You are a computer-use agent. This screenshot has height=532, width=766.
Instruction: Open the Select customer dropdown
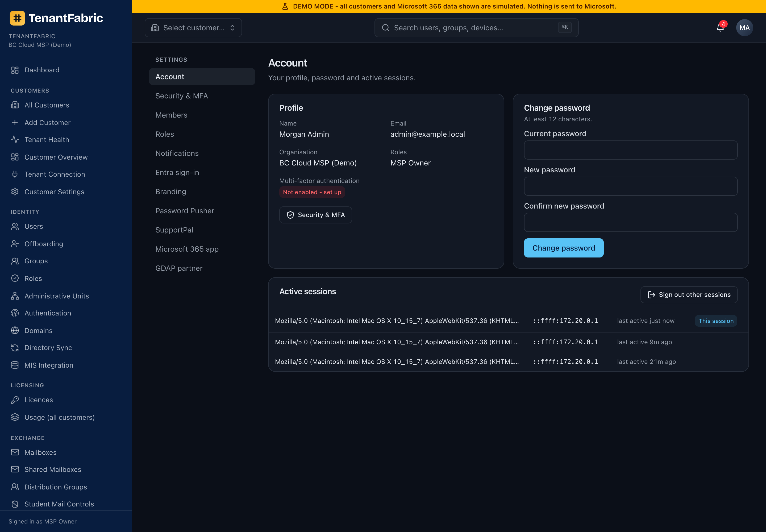pos(193,28)
